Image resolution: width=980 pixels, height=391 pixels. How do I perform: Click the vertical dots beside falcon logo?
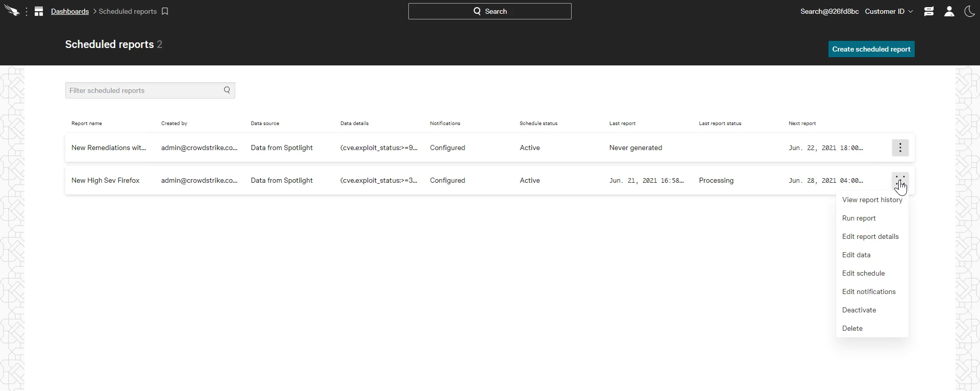pyautogui.click(x=27, y=11)
